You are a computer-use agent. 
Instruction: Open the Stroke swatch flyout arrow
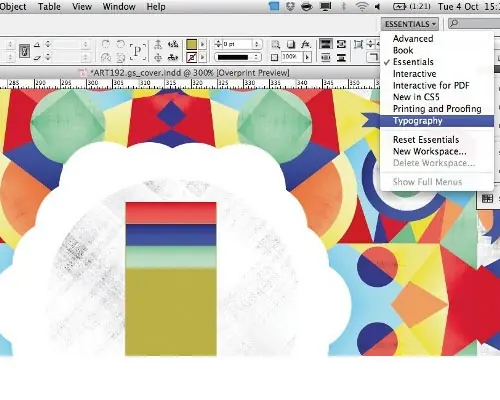202,57
